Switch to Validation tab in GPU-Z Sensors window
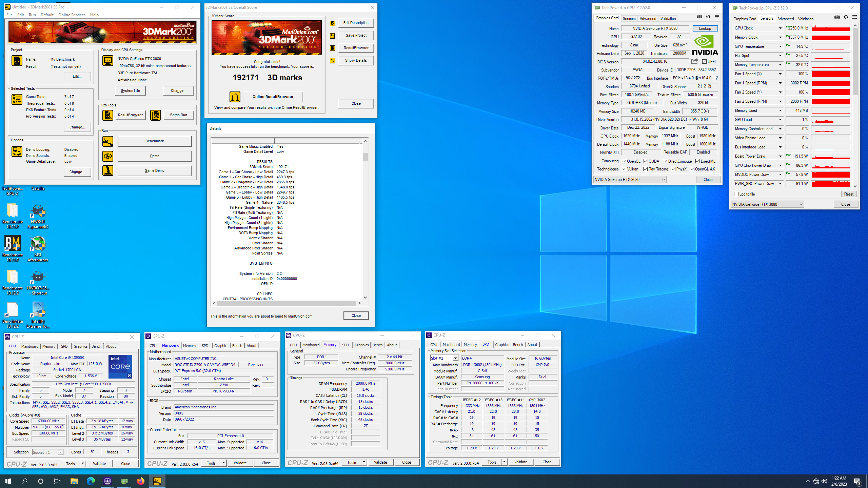868x488 pixels. point(805,19)
